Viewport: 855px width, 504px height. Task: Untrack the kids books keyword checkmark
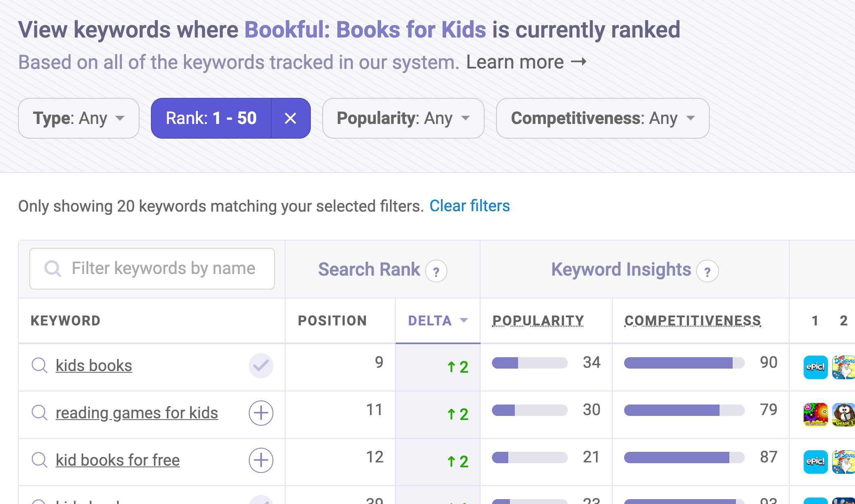(261, 365)
